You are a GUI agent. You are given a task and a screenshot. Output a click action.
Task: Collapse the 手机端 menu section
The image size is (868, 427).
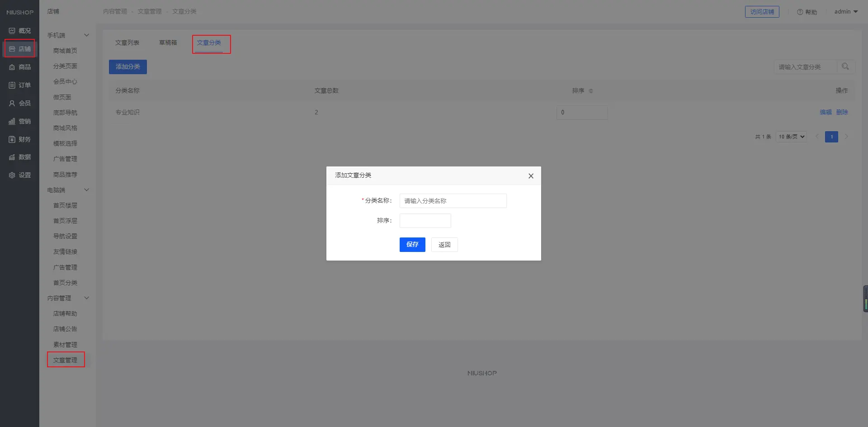86,35
